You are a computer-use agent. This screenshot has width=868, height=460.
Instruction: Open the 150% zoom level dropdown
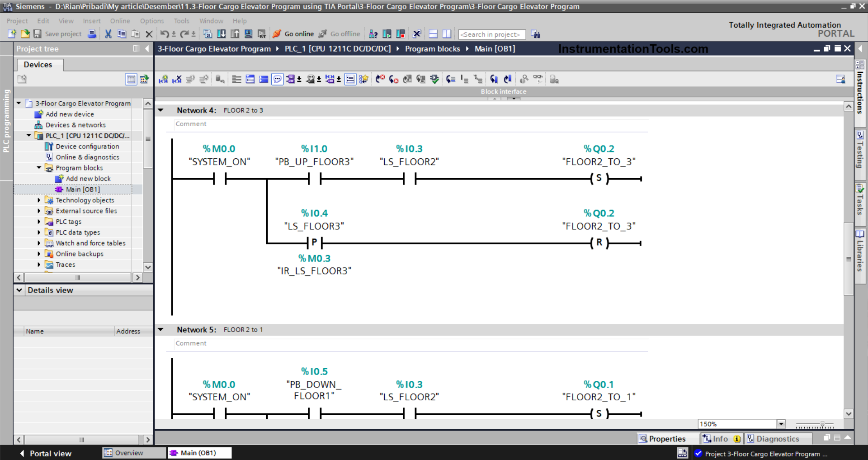(781, 424)
